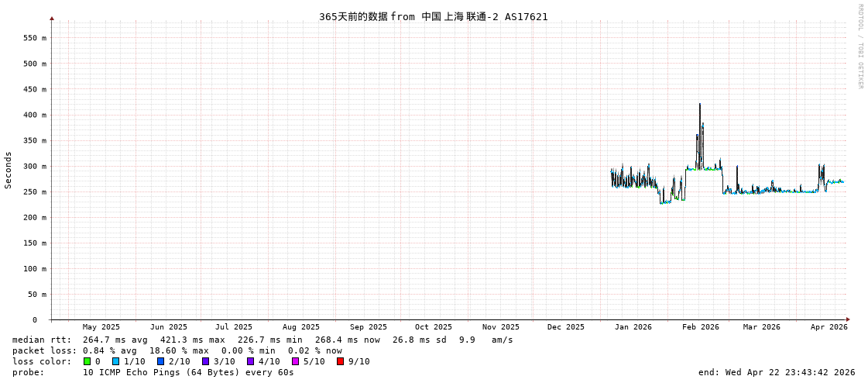Click the 550 m y-axis tick label
The width and height of the screenshot is (868, 383).
point(33,38)
